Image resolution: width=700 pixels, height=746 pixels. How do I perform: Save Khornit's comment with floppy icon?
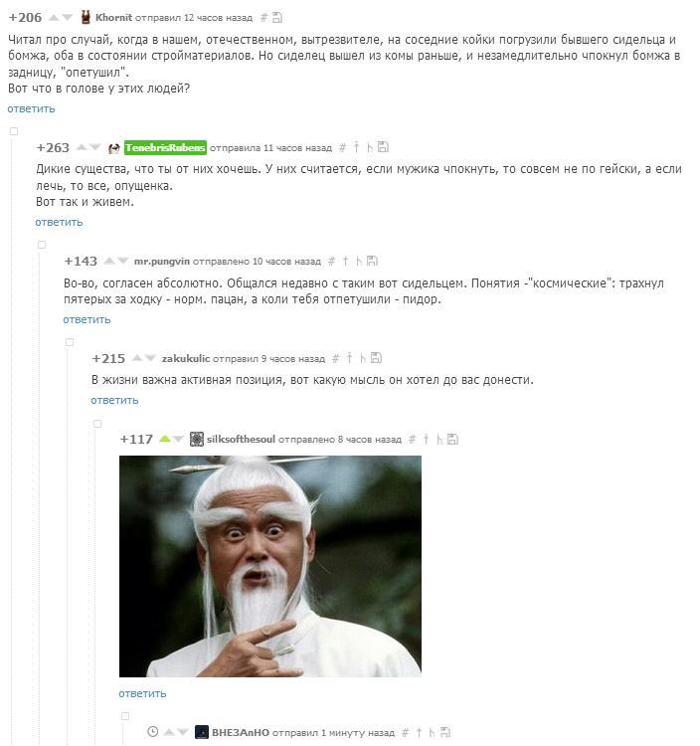(x=277, y=18)
